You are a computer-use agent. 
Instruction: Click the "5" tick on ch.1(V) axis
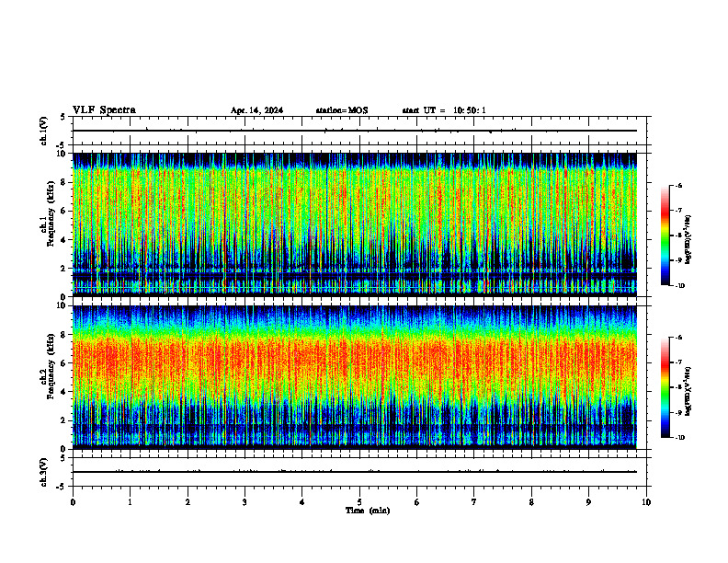63,117
